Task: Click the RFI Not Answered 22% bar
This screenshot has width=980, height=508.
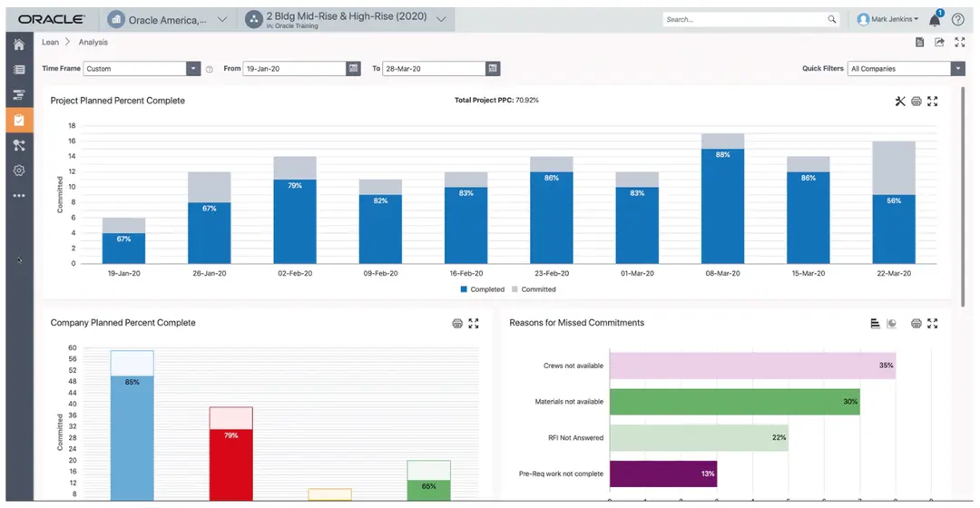Action: [699, 438]
